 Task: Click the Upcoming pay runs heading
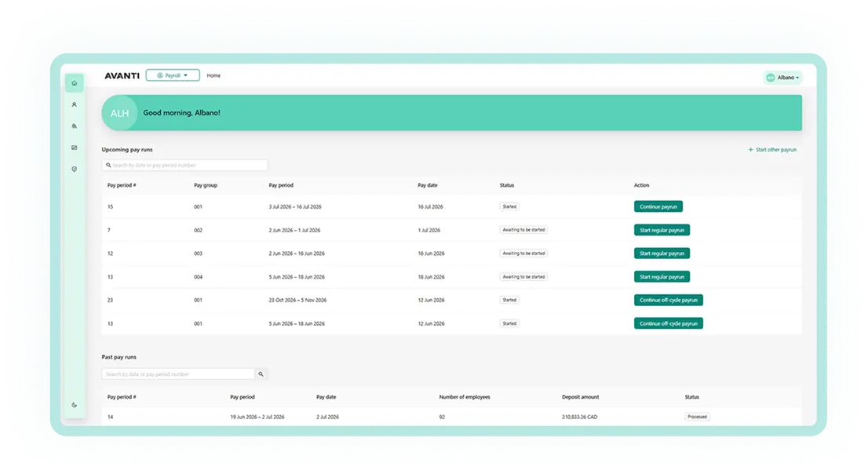127,150
